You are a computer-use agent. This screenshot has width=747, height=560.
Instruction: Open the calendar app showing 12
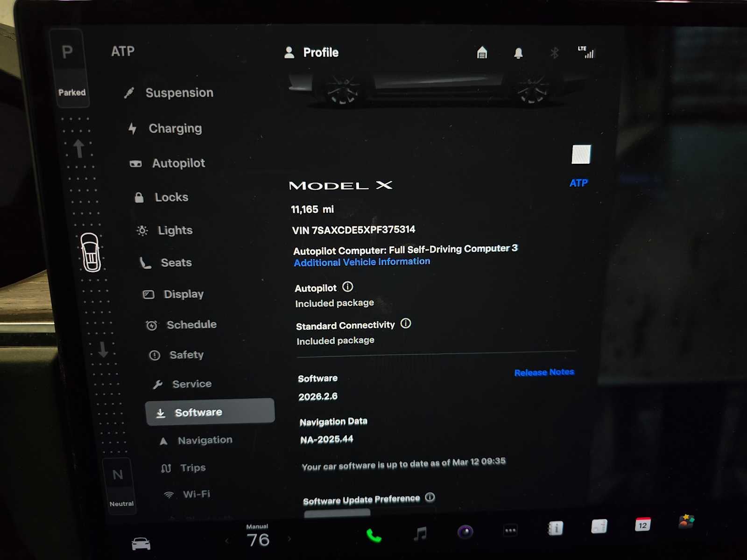643,525
